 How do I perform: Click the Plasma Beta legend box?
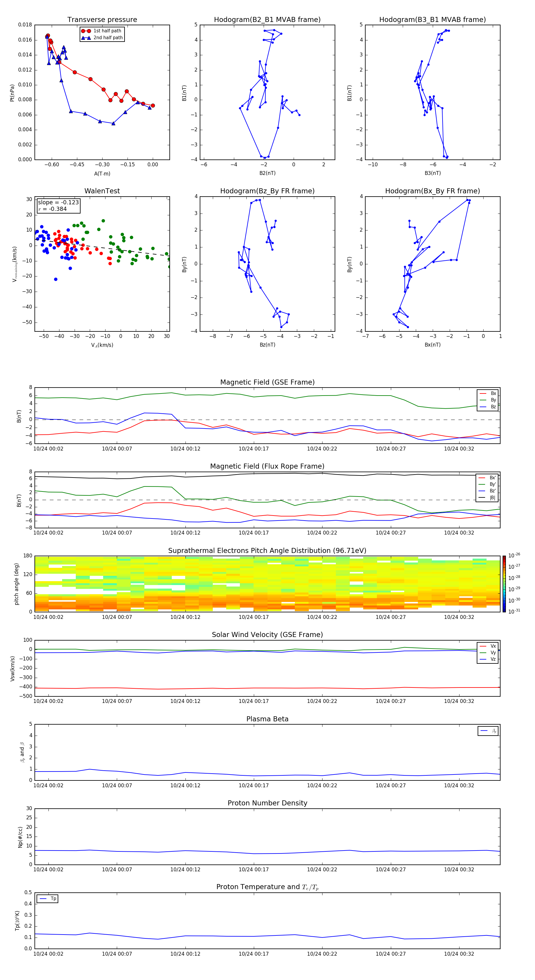coord(488,731)
